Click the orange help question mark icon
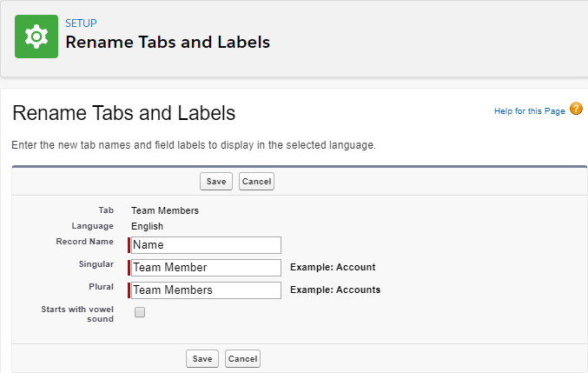The width and height of the screenshot is (588, 373). 576,110
